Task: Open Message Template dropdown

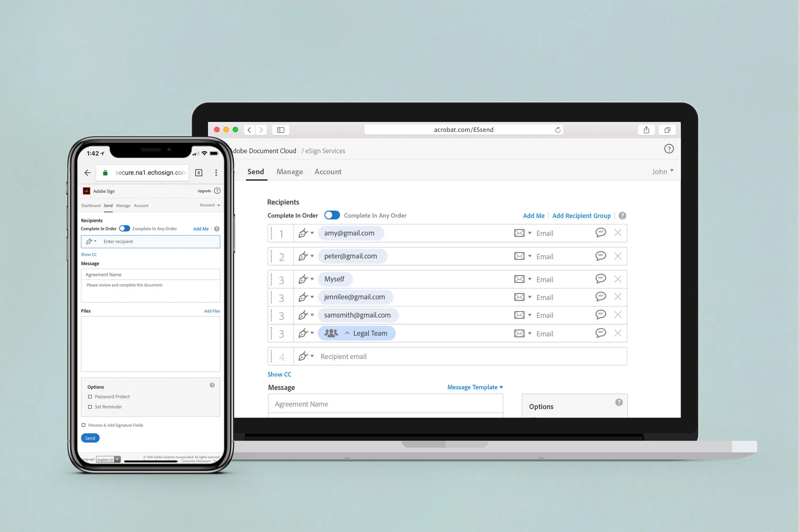Action: [475, 387]
